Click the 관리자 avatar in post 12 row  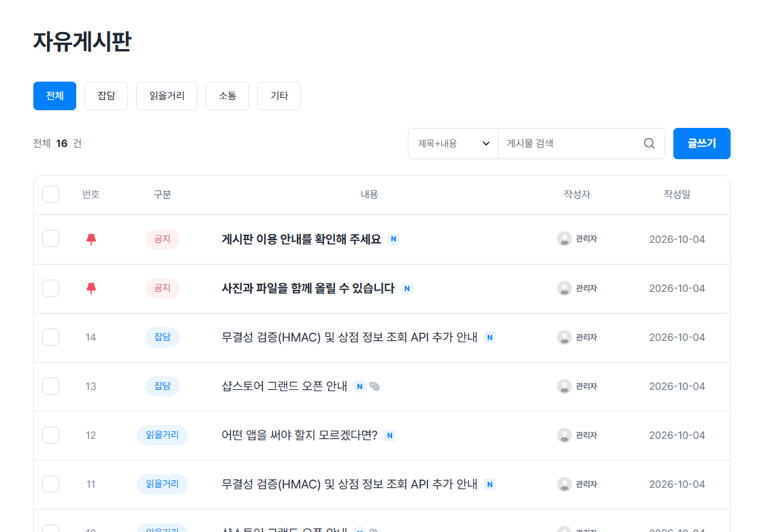pyautogui.click(x=564, y=435)
